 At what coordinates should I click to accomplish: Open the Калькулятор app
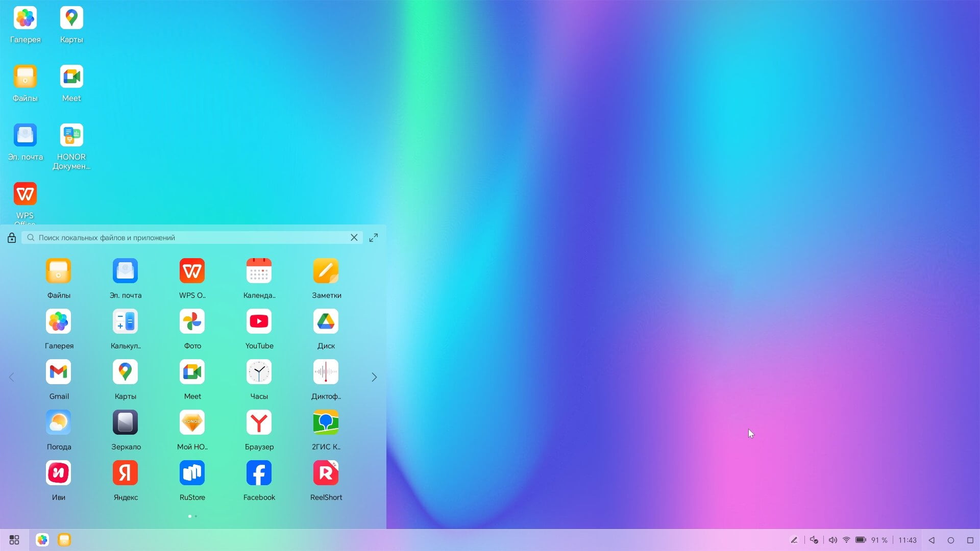click(126, 329)
